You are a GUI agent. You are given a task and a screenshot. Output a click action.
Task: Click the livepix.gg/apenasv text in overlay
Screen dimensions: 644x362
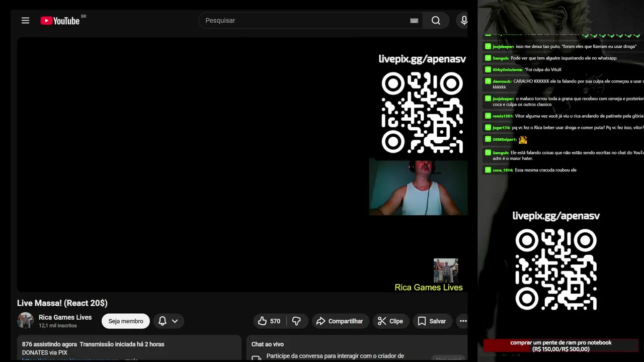[556, 216]
